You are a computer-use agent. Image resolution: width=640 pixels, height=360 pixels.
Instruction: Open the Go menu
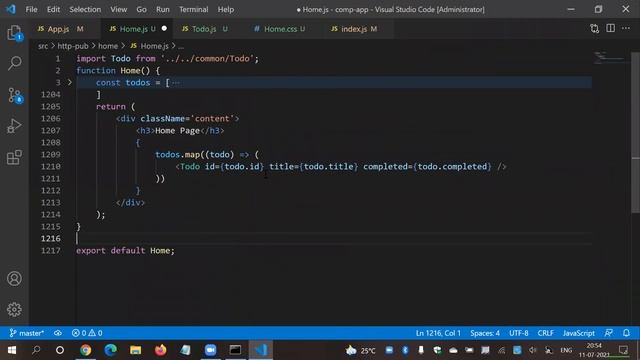141,9
